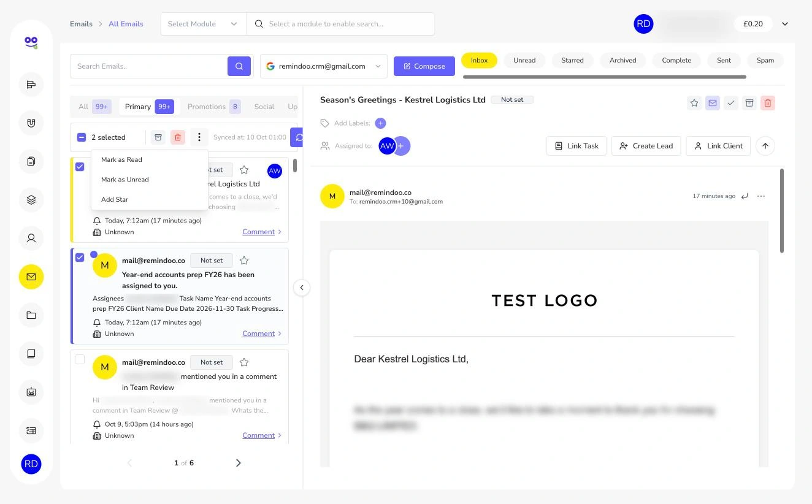Viewport: 812px width, 504px height.
Task: Go to next page of emails
Action: click(x=239, y=463)
